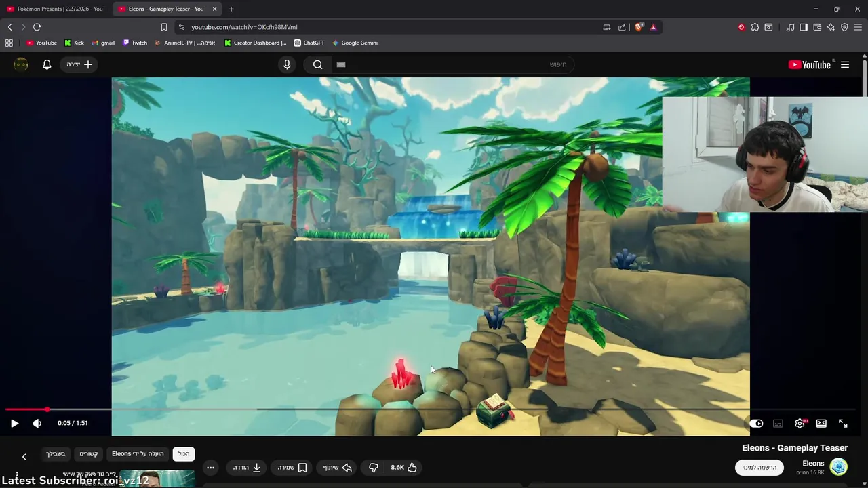Open the AnimeIL-TV bookmark
Screen dimensions: 868x488
coord(184,43)
